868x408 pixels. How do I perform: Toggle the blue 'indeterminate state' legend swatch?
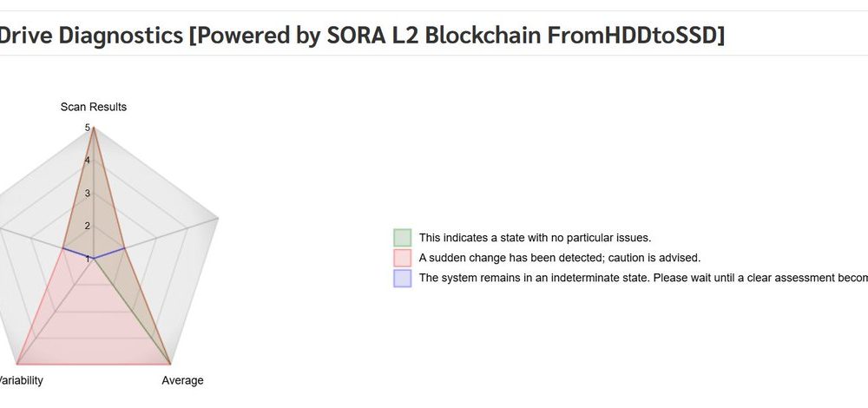[403, 278]
